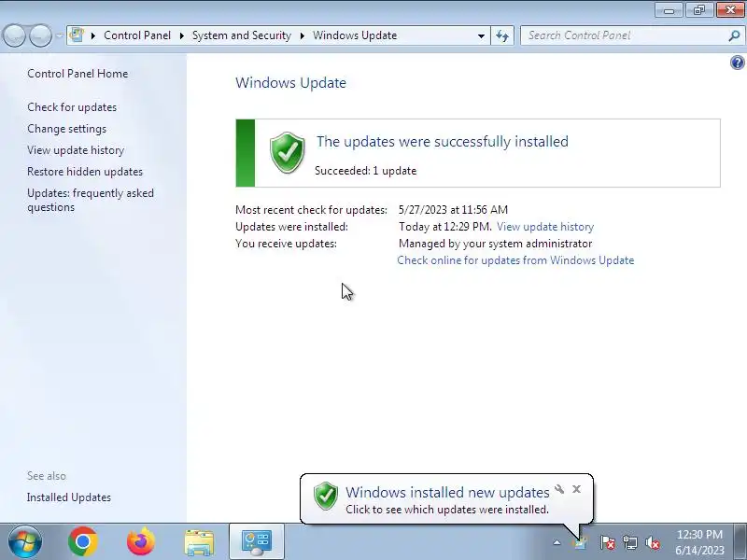Open Action Center flag icon in tray
The height and width of the screenshot is (560, 747).
click(608, 542)
